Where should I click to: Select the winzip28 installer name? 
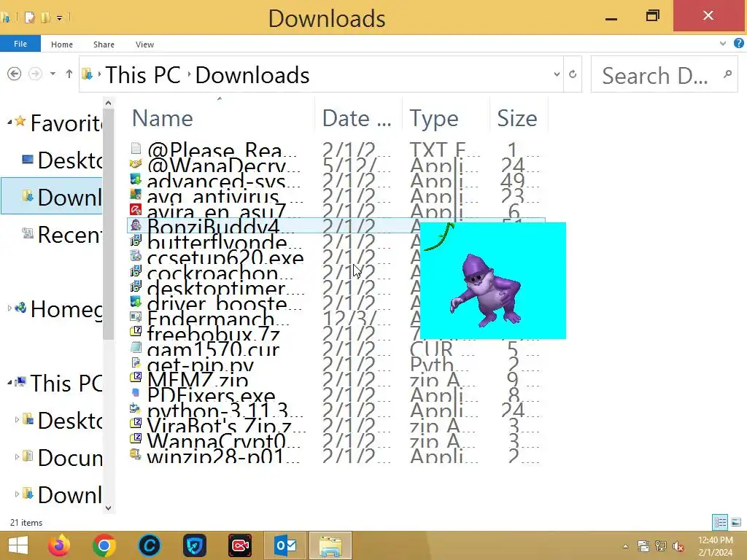(222, 456)
